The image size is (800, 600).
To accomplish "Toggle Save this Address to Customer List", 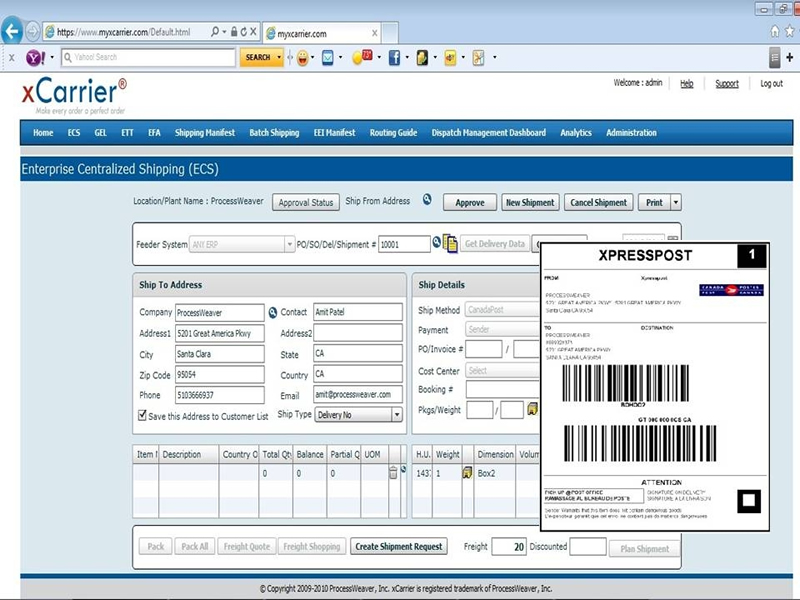I will click(x=142, y=415).
